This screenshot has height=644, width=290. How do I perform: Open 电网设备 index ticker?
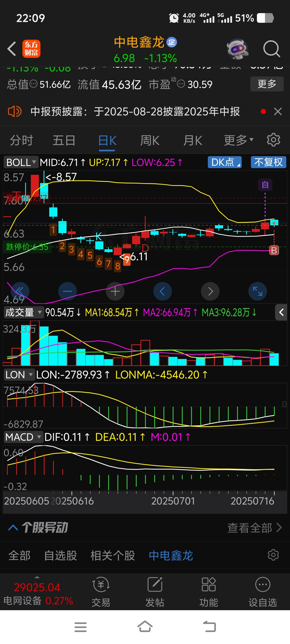click(x=38, y=594)
